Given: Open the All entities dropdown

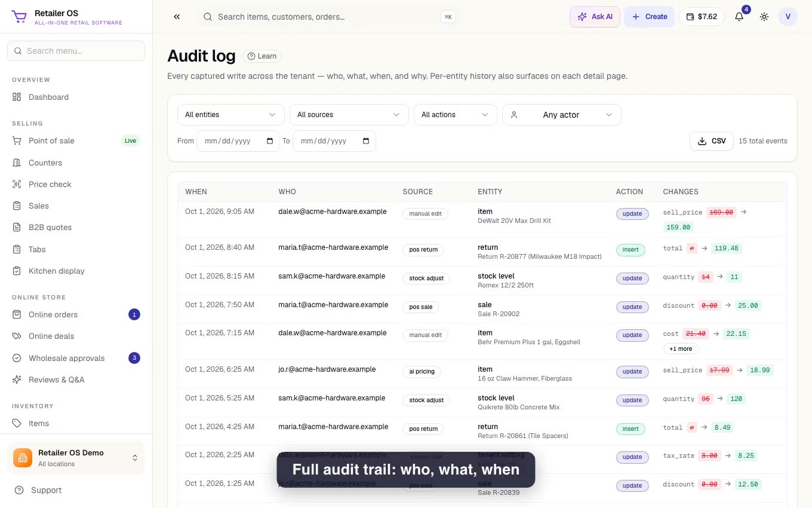Looking at the screenshot, I should [230, 115].
